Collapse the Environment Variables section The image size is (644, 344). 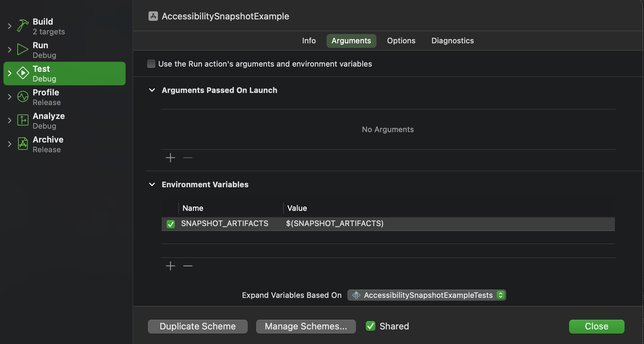152,184
